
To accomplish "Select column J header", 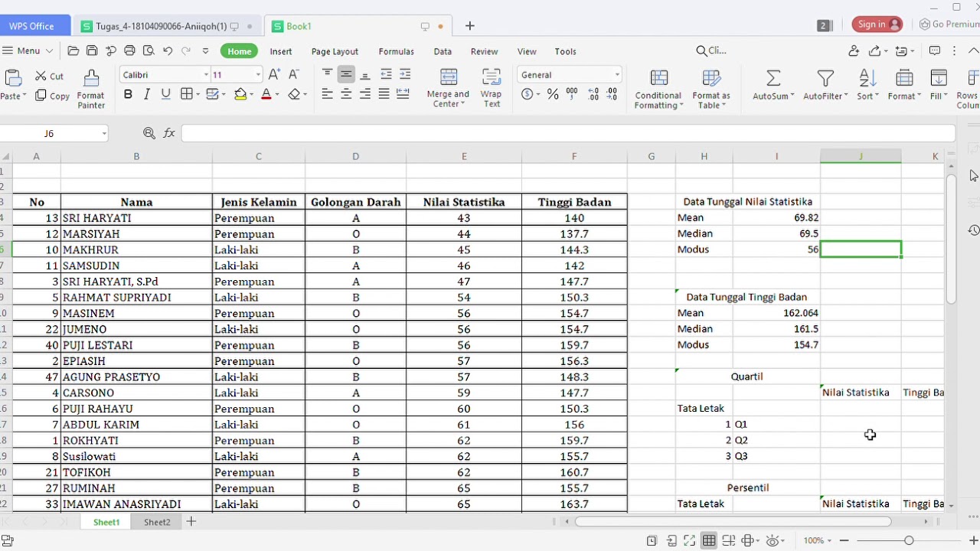I will [861, 156].
